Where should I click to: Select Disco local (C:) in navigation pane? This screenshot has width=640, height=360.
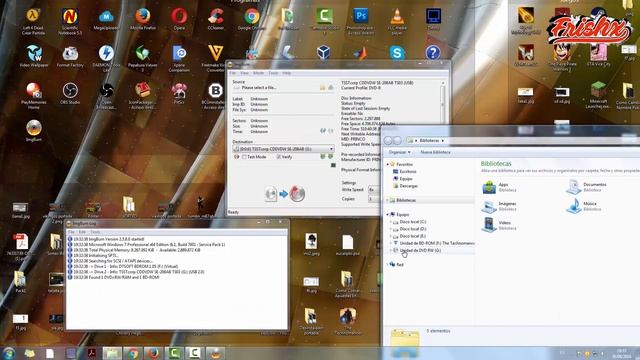[x=410, y=222]
